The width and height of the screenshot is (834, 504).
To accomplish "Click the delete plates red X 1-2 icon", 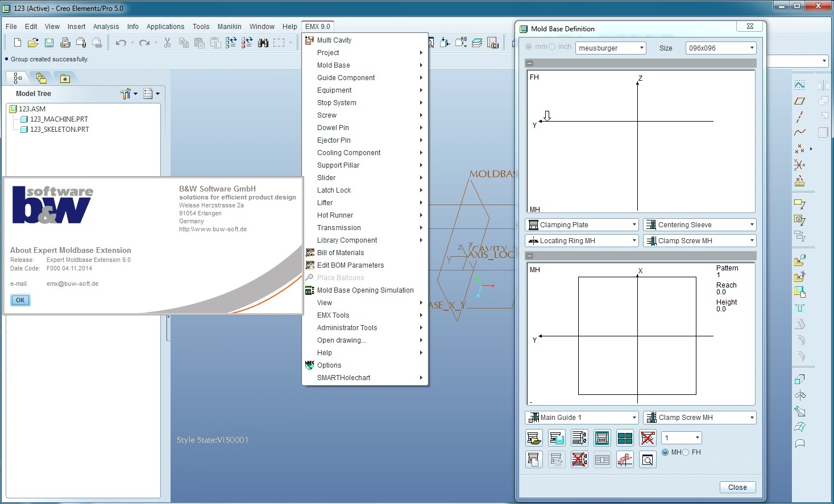I will (579, 460).
